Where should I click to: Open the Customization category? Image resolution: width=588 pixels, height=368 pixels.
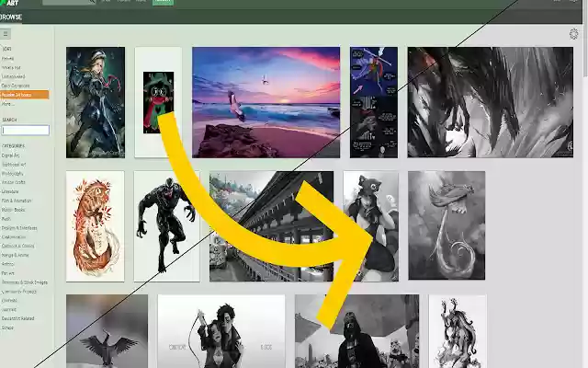pyautogui.click(x=14, y=237)
